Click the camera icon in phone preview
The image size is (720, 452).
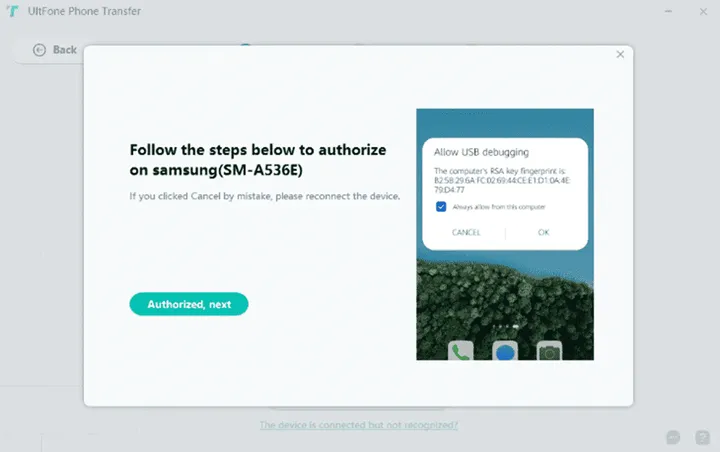549,351
